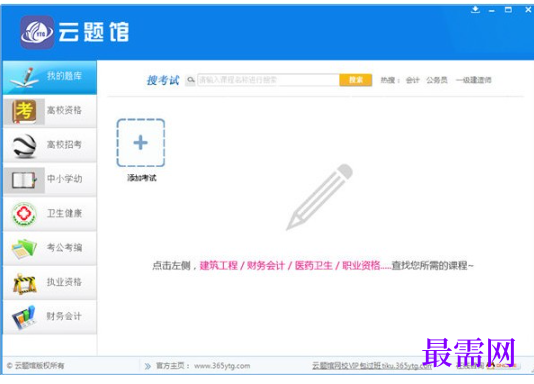Pick hot search term 会计
Screen dimensions: 534x384
tap(412, 80)
